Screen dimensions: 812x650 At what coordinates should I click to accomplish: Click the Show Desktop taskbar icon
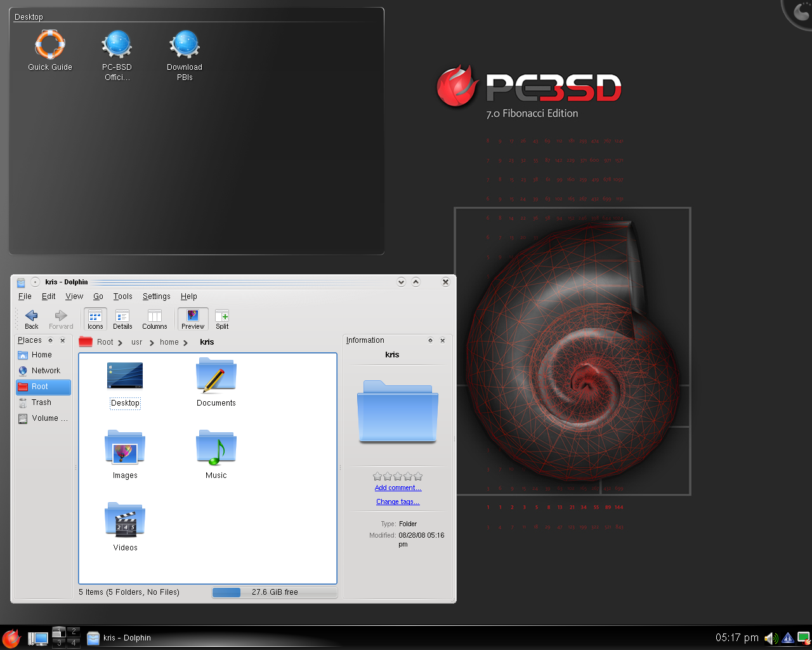pyautogui.click(x=38, y=639)
